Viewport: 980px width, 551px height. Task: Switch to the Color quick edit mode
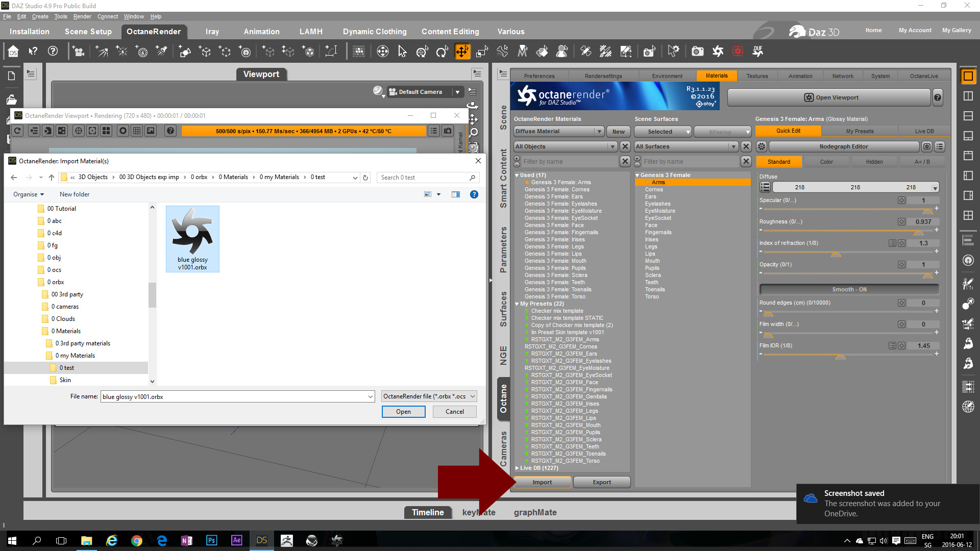[x=826, y=162]
